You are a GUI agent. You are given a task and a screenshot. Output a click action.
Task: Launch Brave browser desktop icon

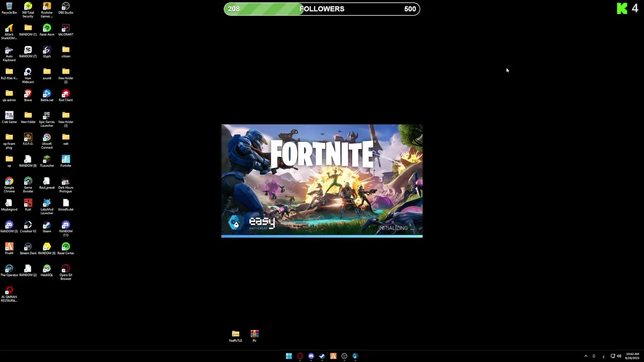(28, 96)
